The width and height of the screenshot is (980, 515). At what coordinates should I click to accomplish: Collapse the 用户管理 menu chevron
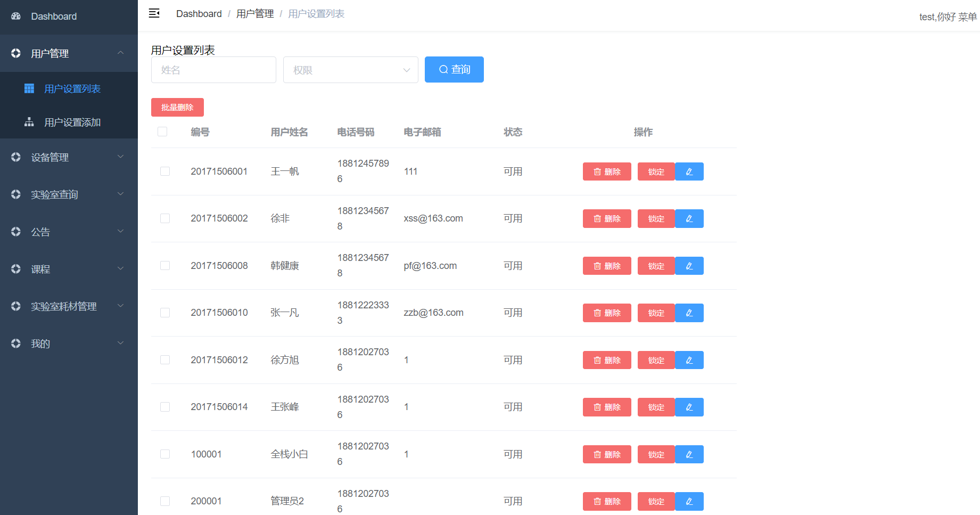coord(121,53)
